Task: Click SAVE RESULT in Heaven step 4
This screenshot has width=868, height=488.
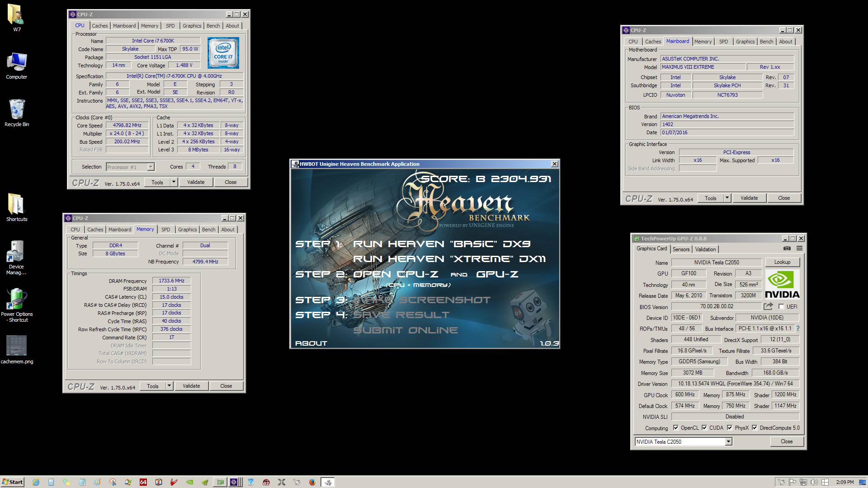Action: [x=401, y=315]
